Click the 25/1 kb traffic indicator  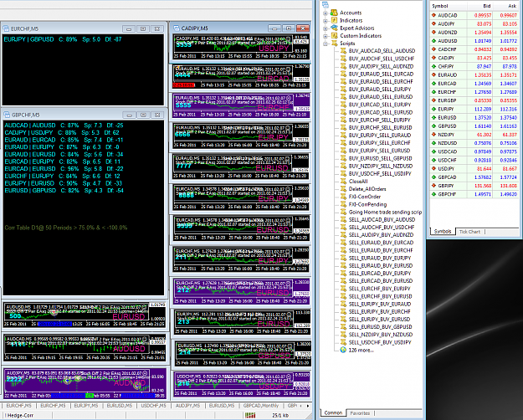pos(279,415)
